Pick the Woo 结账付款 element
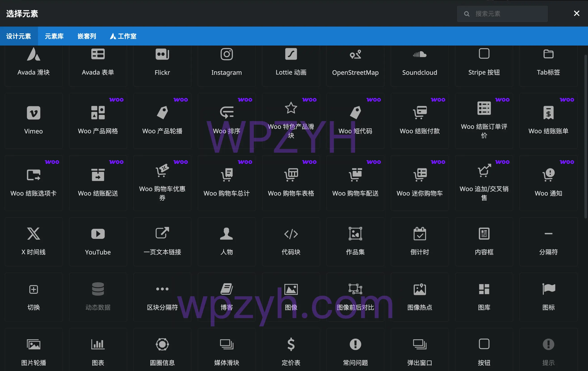 [x=420, y=121]
